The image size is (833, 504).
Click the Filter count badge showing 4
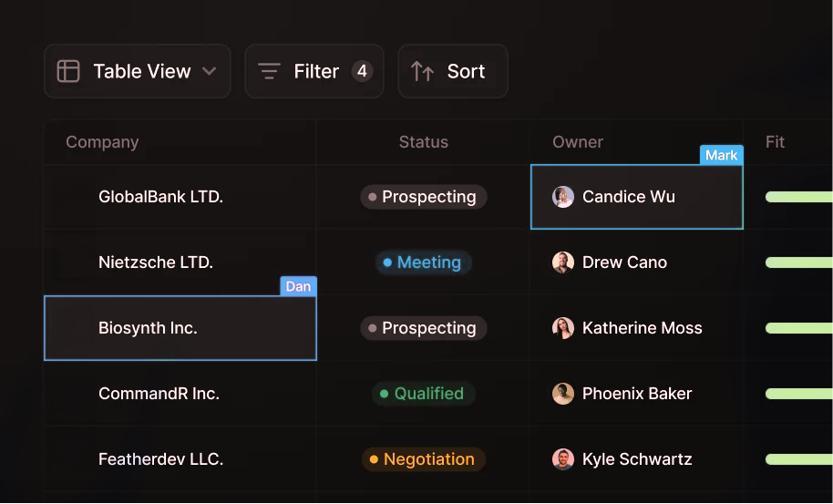tap(362, 71)
